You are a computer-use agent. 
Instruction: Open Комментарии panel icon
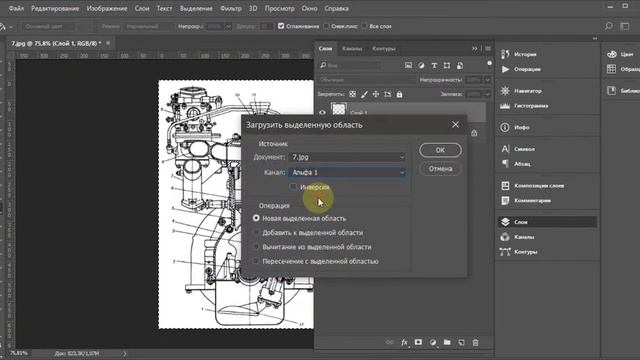[505, 200]
